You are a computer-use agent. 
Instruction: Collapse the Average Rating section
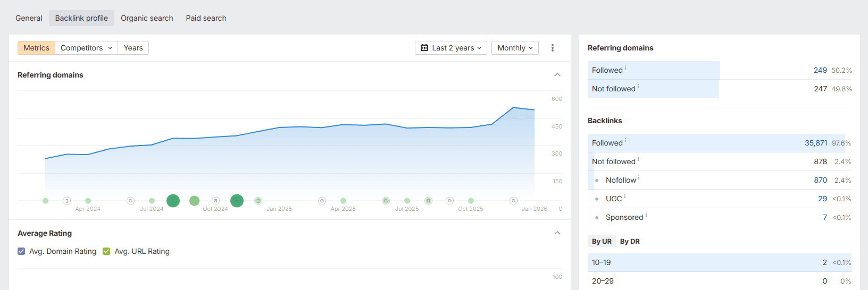tap(557, 233)
